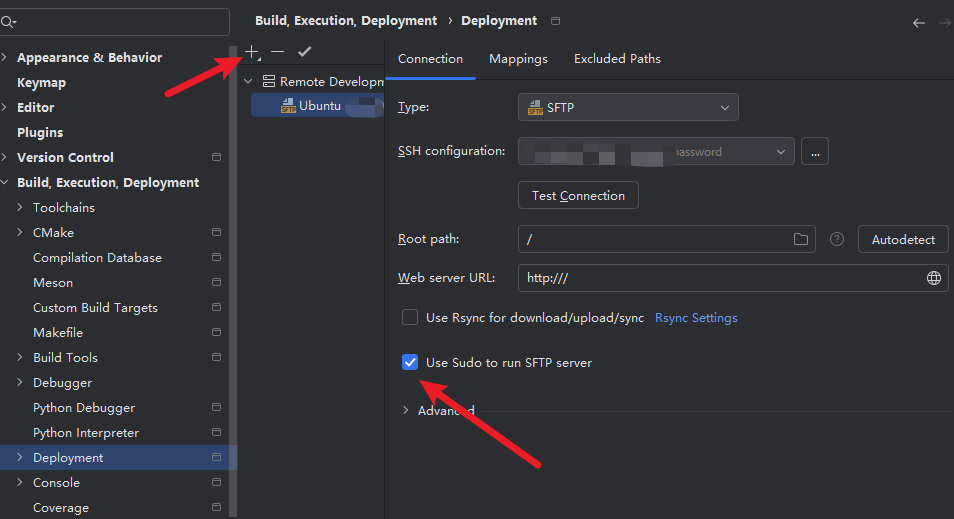Open the Rsync Settings link
The image size is (954, 519).
696,318
